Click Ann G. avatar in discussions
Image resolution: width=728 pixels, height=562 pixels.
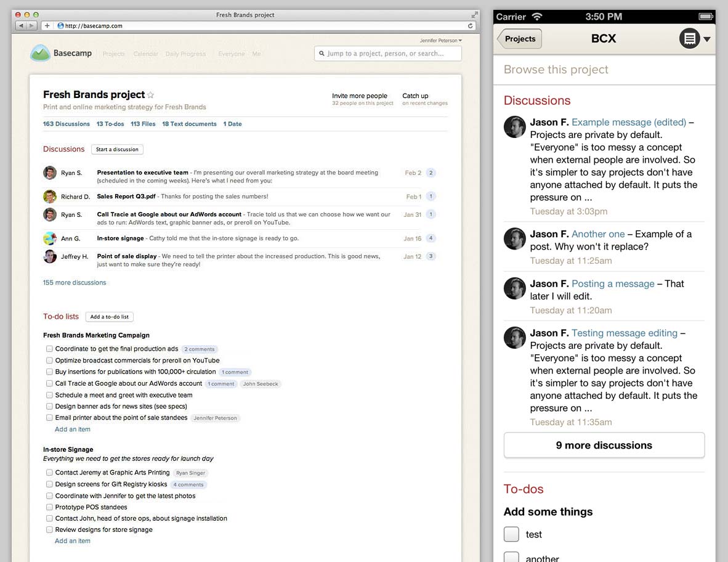[50, 238]
